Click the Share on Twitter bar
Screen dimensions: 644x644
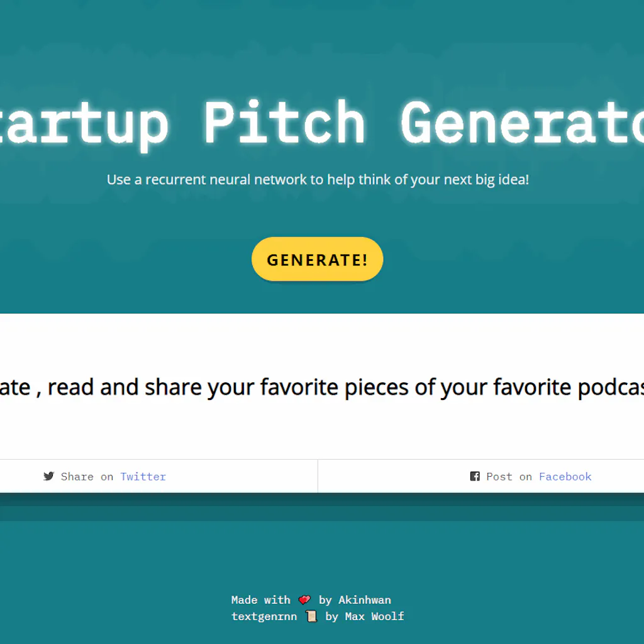(158, 476)
